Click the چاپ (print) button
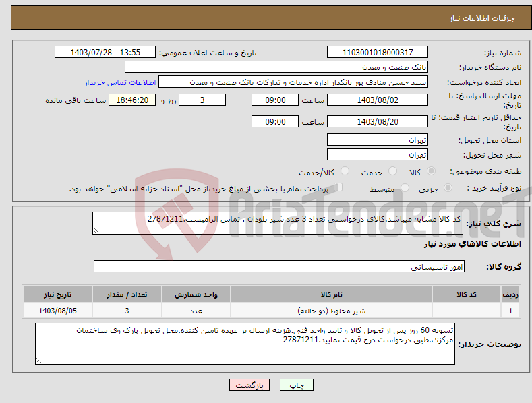Screen dimensions: 532x403 point(296,385)
